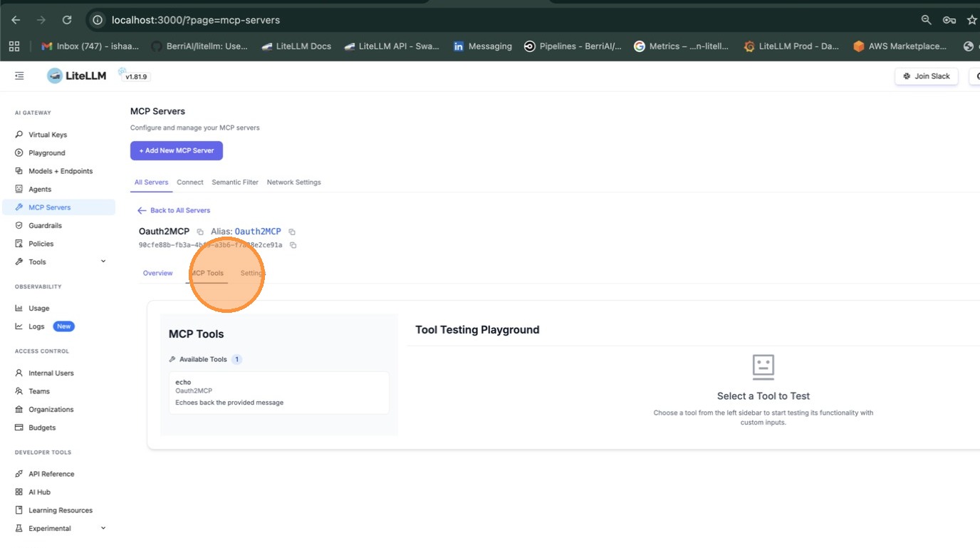Click the Join Slack button
The height and width of the screenshot is (548, 980).
coord(927,76)
